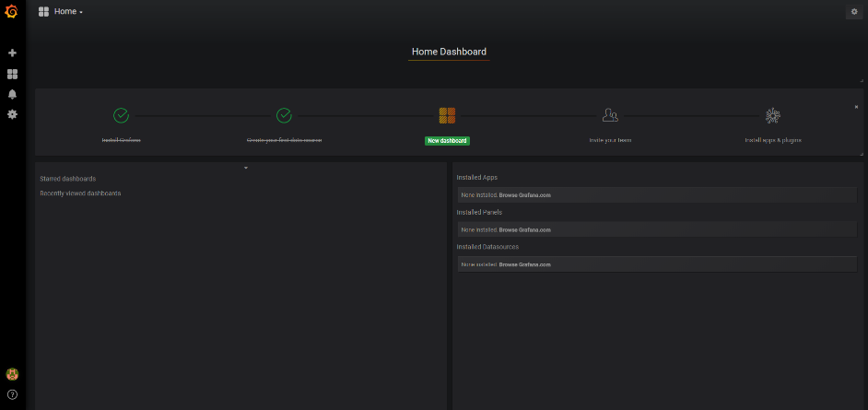Dismiss the getting started panel with X
This screenshot has height=410, width=868.
(856, 107)
